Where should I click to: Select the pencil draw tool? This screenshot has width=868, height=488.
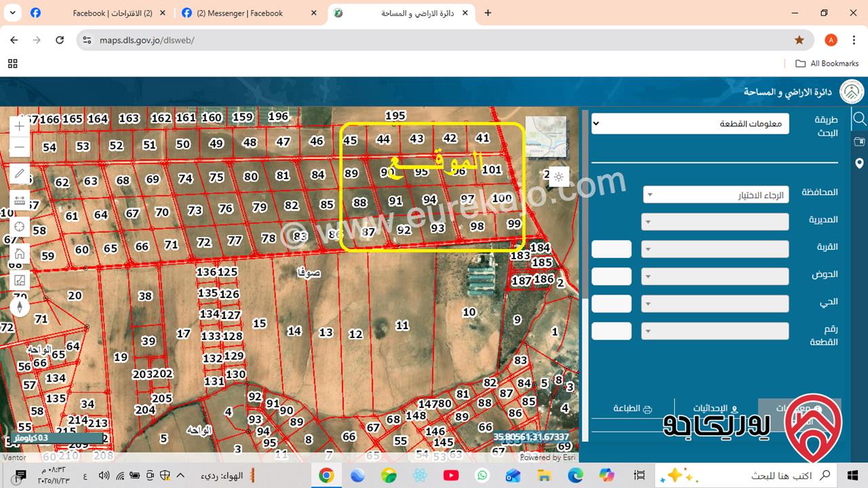[20, 174]
